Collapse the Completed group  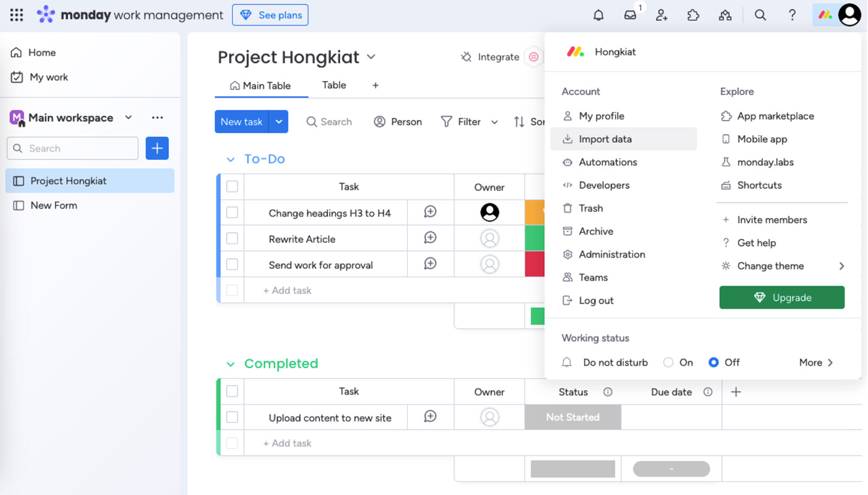pos(231,364)
